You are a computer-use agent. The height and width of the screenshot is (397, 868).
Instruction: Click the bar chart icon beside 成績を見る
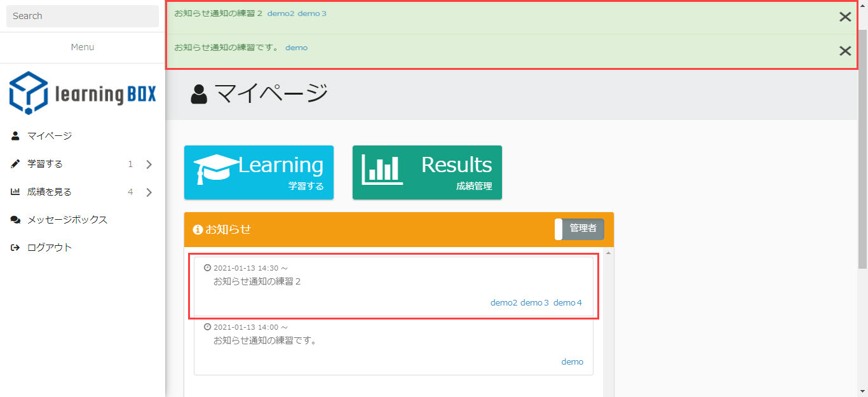click(x=15, y=192)
